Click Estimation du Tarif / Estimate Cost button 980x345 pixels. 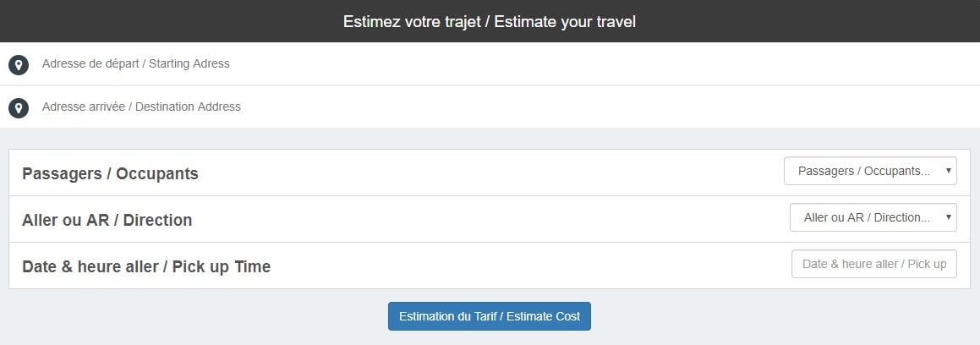click(x=490, y=316)
